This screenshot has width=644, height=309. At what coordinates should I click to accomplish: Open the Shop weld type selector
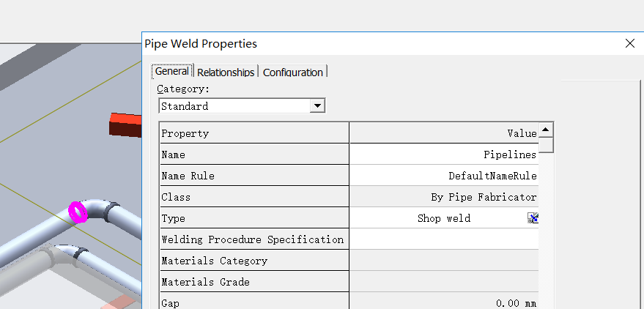444,218
